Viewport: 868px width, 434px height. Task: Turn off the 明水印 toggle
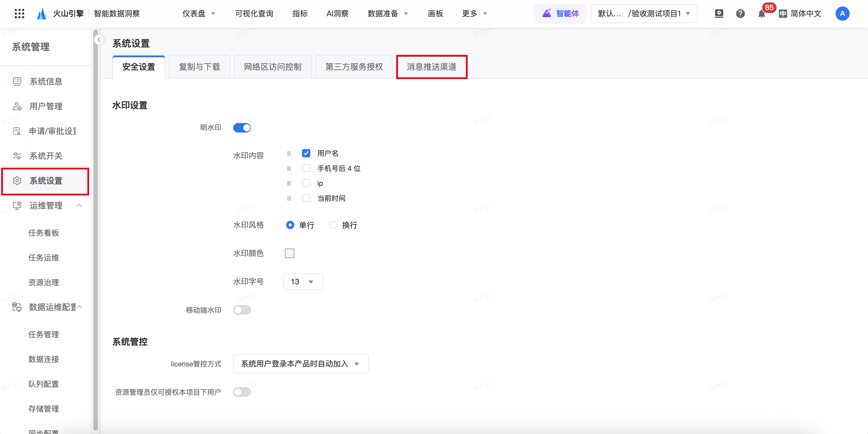coord(242,128)
